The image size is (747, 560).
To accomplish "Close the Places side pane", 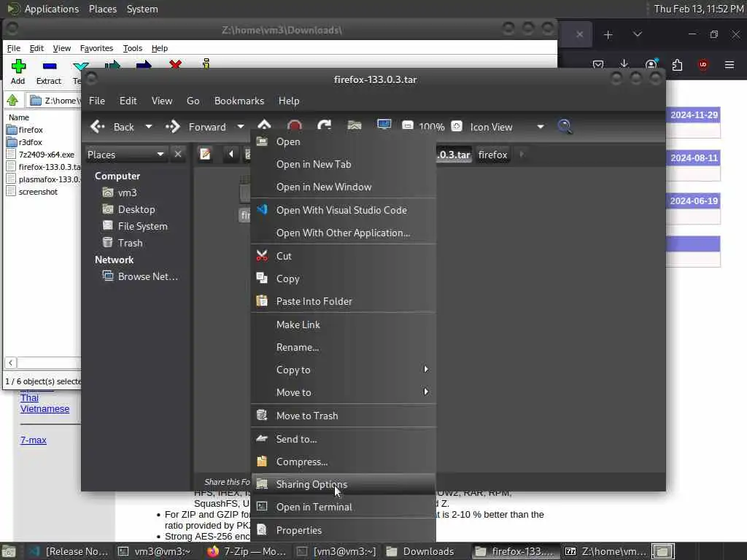I will 178,155.
